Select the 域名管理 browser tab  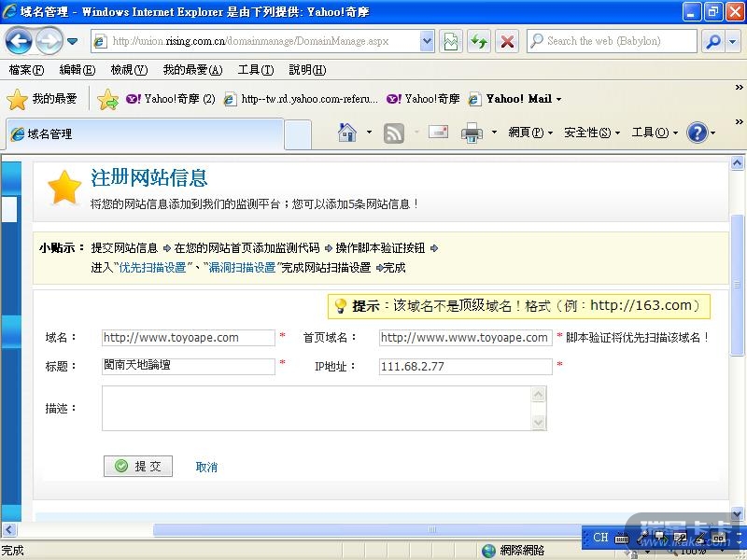tap(145, 133)
